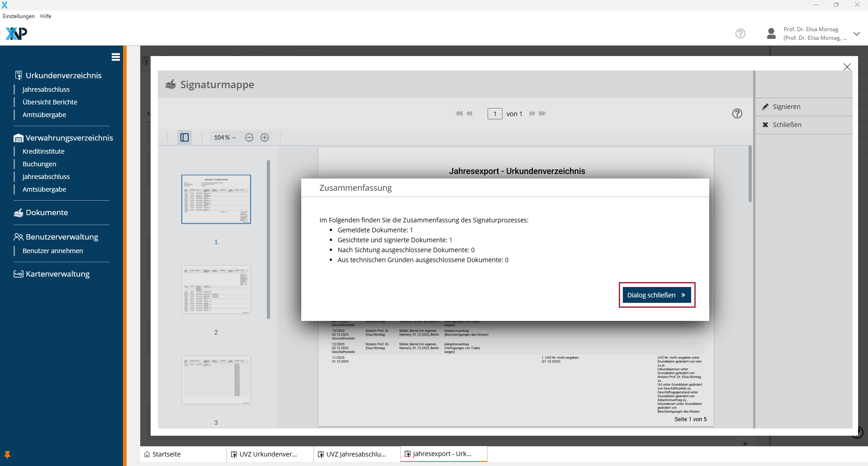Select page 2 thumbnail

(216, 290)
